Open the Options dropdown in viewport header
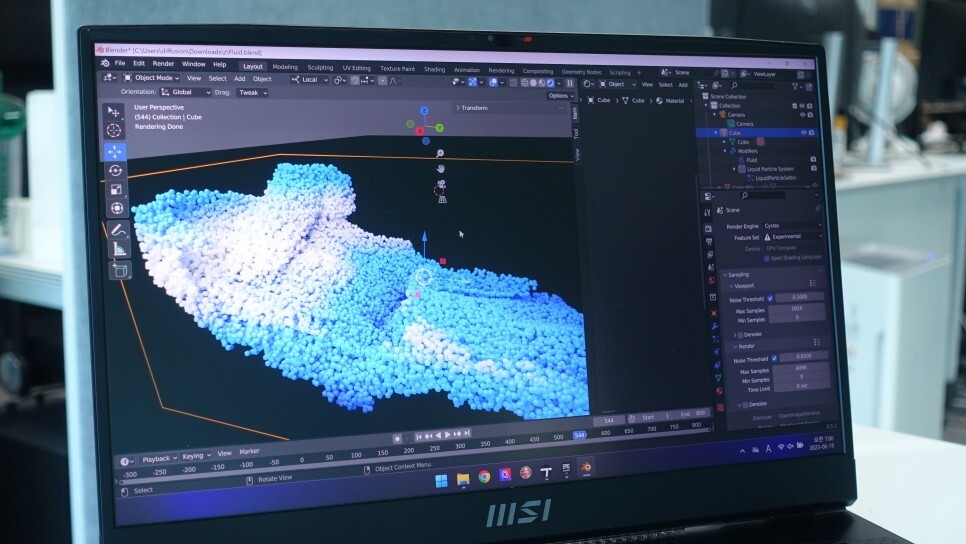Viewport: 966px width, 544px height. click(561, 95)
